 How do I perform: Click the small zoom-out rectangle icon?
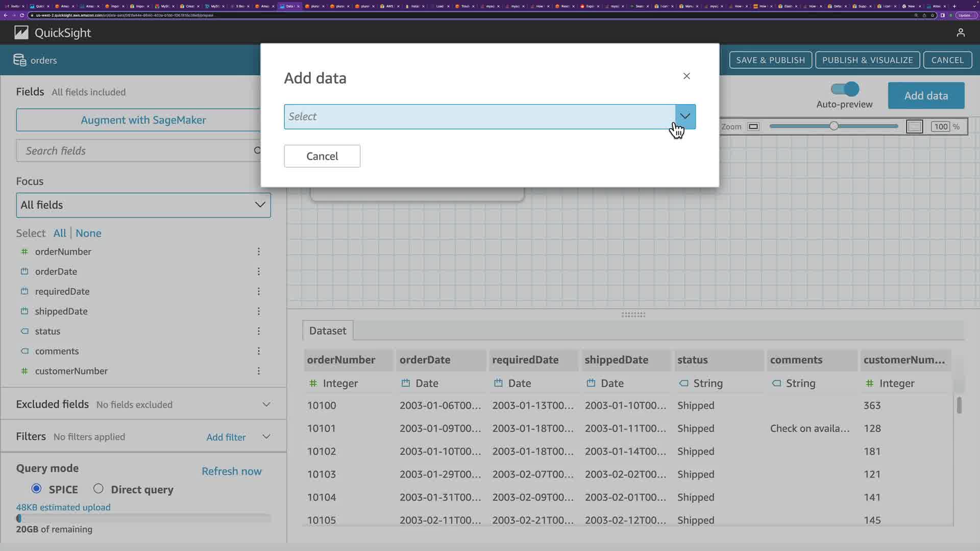(x=753, y=127)
